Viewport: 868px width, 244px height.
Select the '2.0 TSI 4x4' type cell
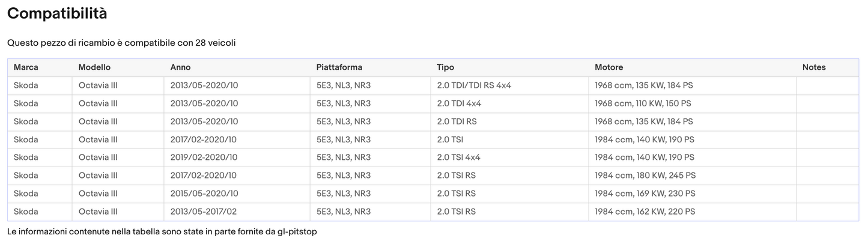[458, 157]
